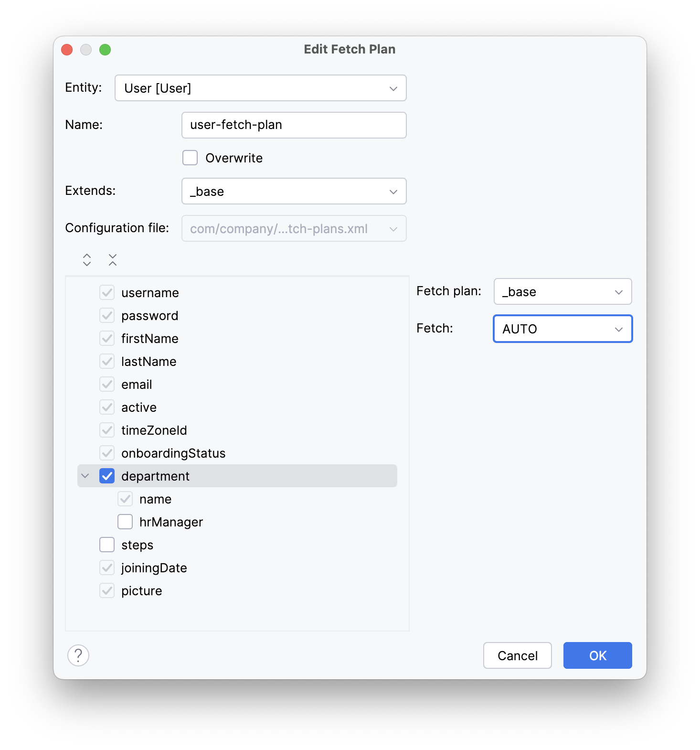Select the picture attribute row
The image size is (700, 750).
[141, 590]
